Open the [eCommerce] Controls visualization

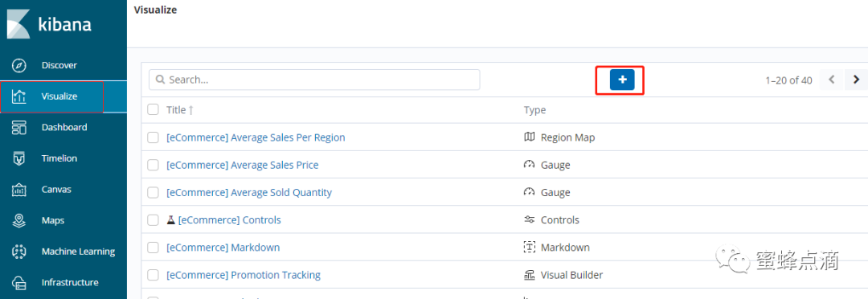click(x=229, y=219)
